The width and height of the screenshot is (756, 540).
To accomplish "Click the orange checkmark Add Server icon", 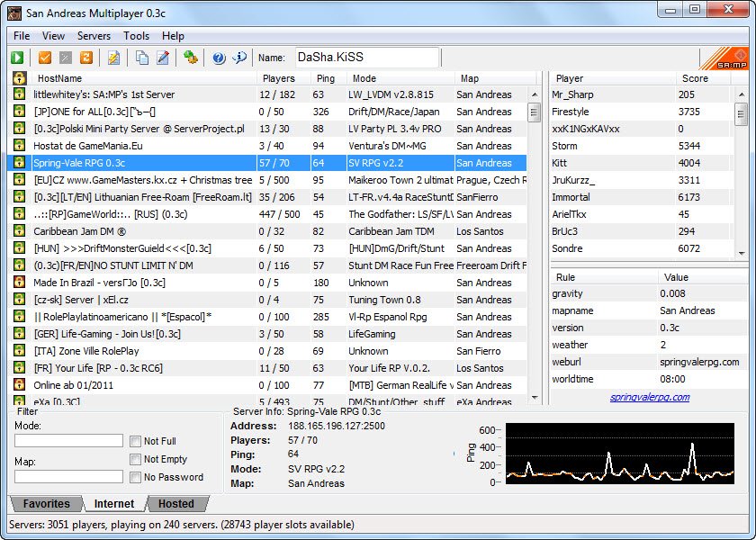I will click(45, 58).
